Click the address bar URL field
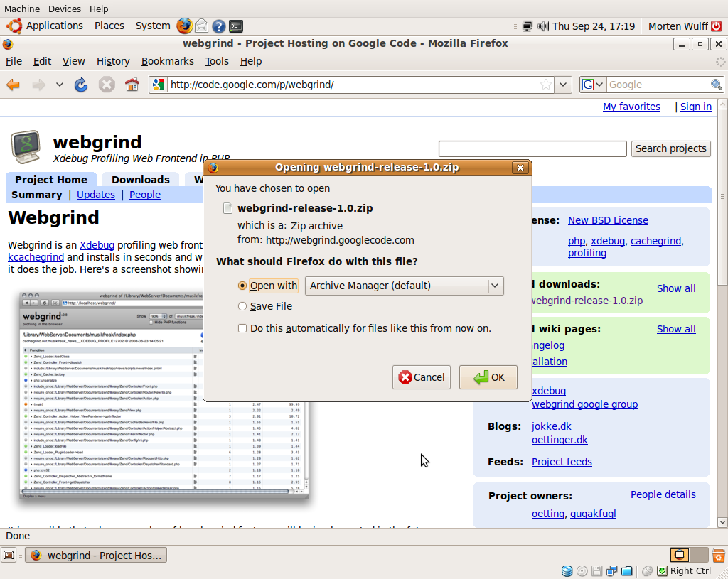Screen dimensions: 728x579 point(353,85)
